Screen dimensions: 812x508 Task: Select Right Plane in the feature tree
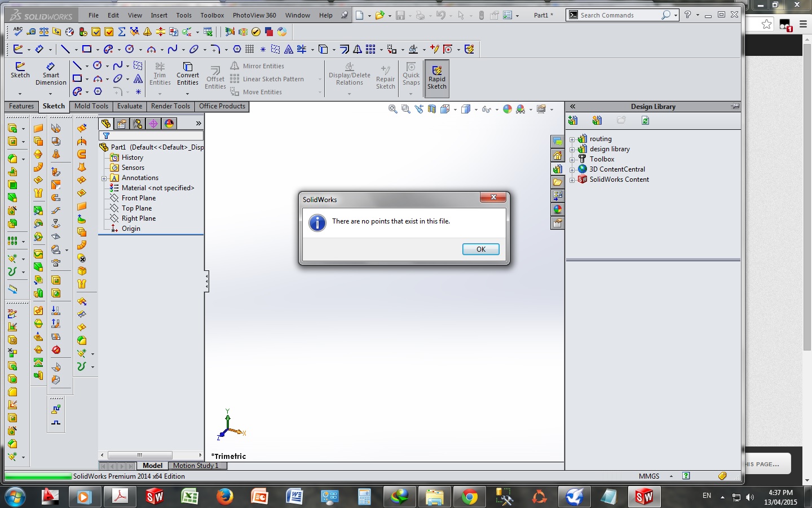[139, 218]
